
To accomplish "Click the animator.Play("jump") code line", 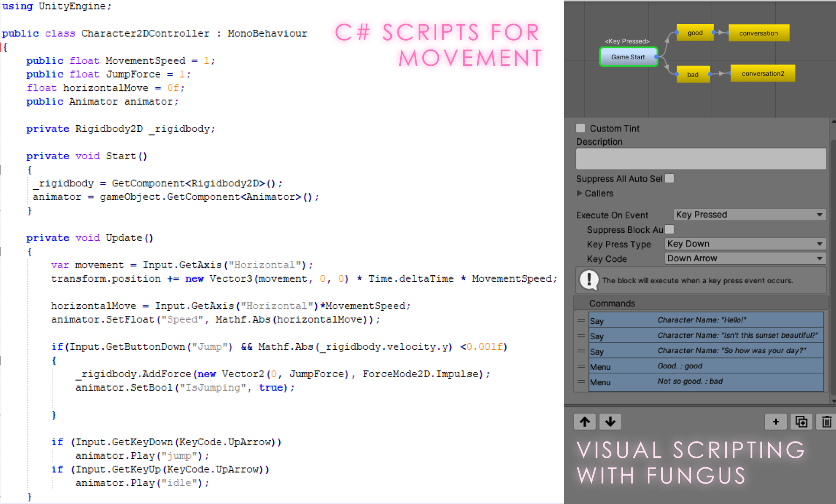I will point(142,456).
